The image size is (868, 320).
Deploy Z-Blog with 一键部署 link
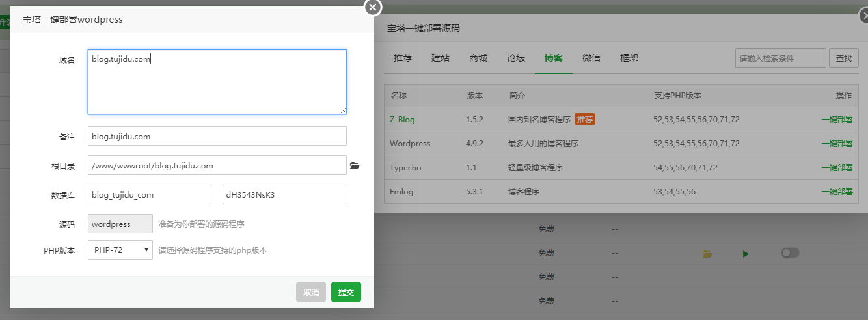click(x=837, y=120)
